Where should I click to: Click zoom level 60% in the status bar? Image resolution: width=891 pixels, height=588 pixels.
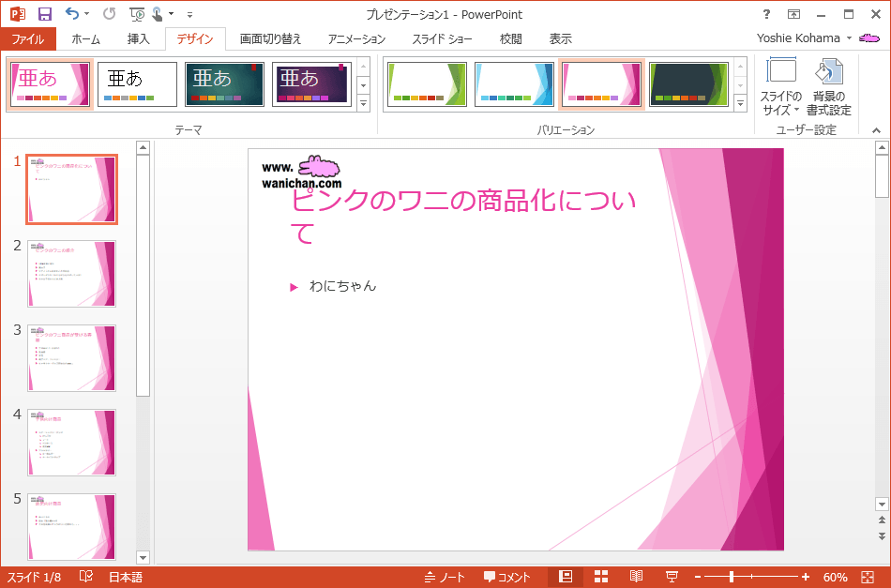(x=835, y=577)
